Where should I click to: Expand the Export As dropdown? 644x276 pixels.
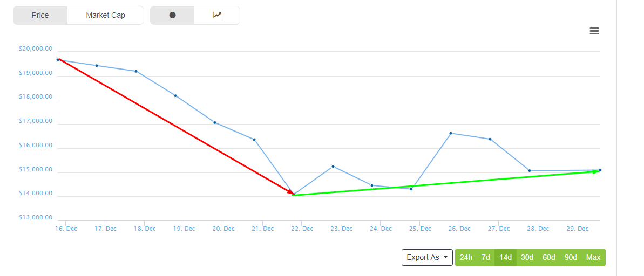[x=427, y=257]
